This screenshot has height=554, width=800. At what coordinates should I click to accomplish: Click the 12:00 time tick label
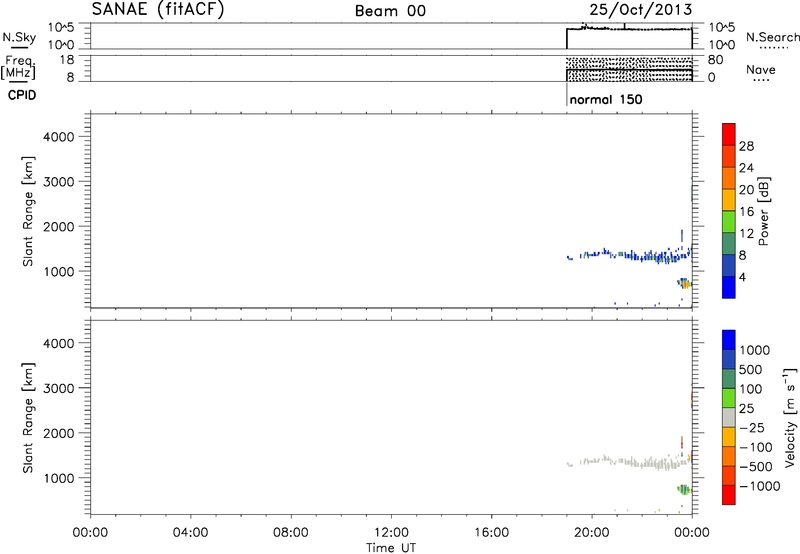391,533
